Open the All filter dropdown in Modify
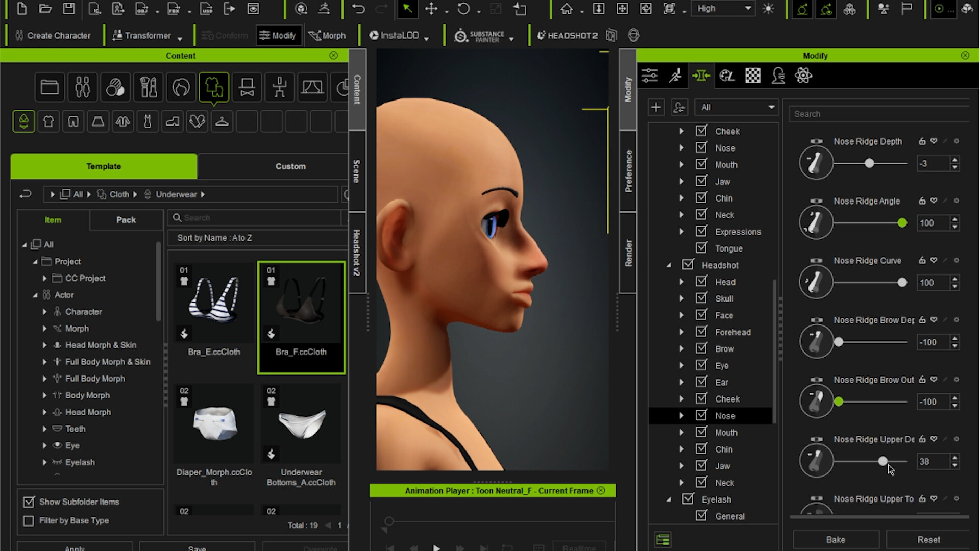 point(737,107)
